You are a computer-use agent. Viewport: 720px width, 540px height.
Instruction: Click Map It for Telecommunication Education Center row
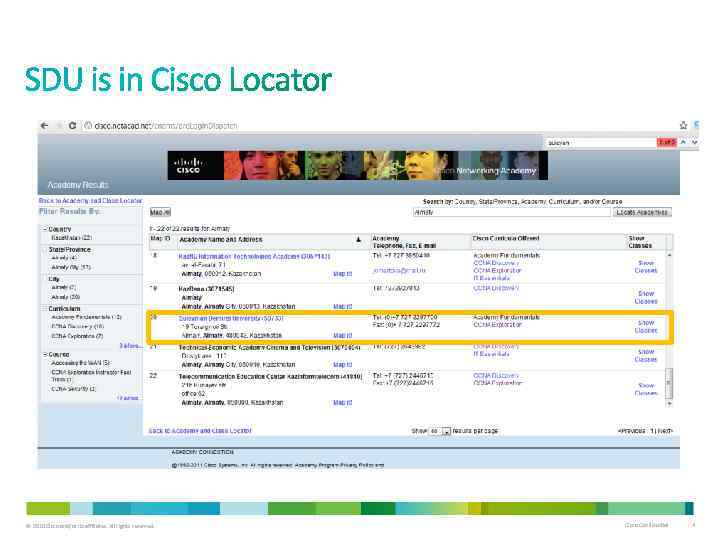click(x=343, y=403)
